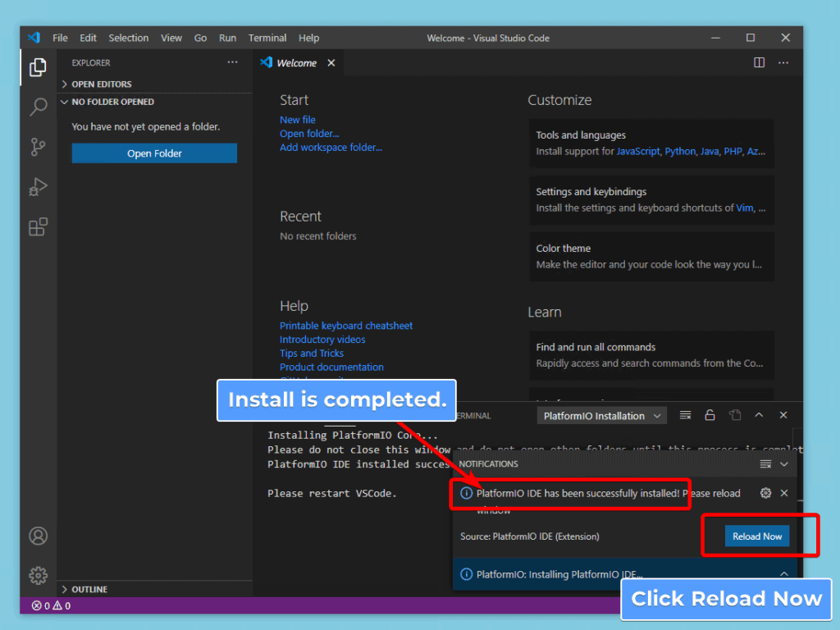Open the Introductory videos link
The width and height of the screenshot is (840, 630).
point(322,340)
